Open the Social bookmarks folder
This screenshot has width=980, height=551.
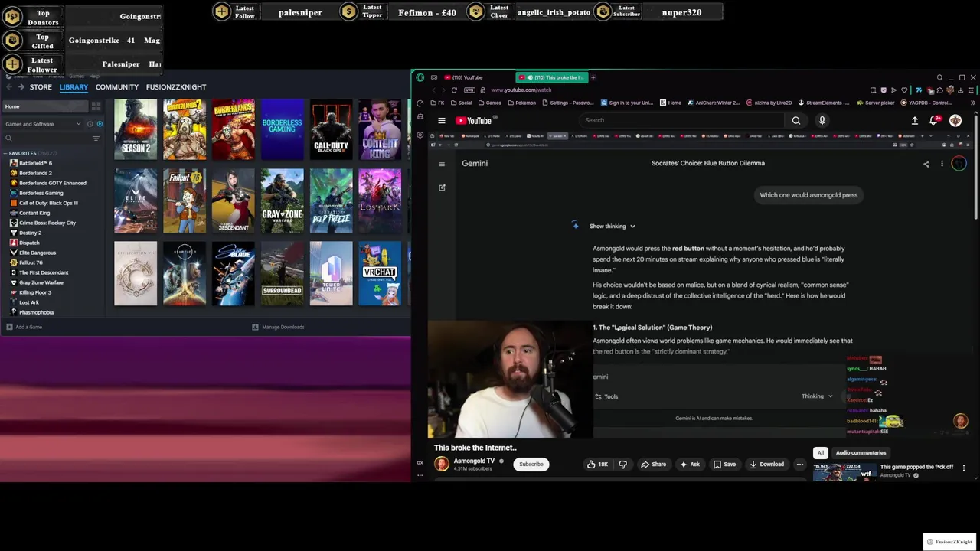click(x=461, y=103)
